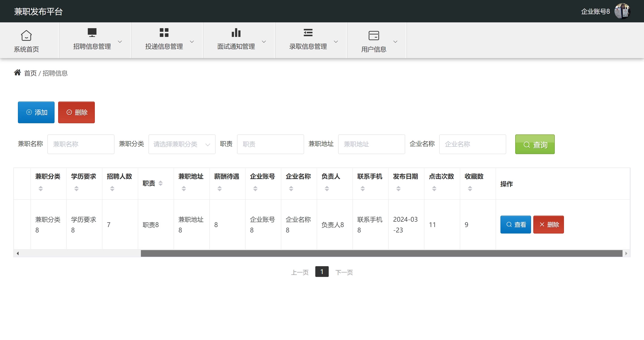The height and width of the screenshot is (340, 644).
Task: Open 用户信息 menu label
Action: coord(374,49)
